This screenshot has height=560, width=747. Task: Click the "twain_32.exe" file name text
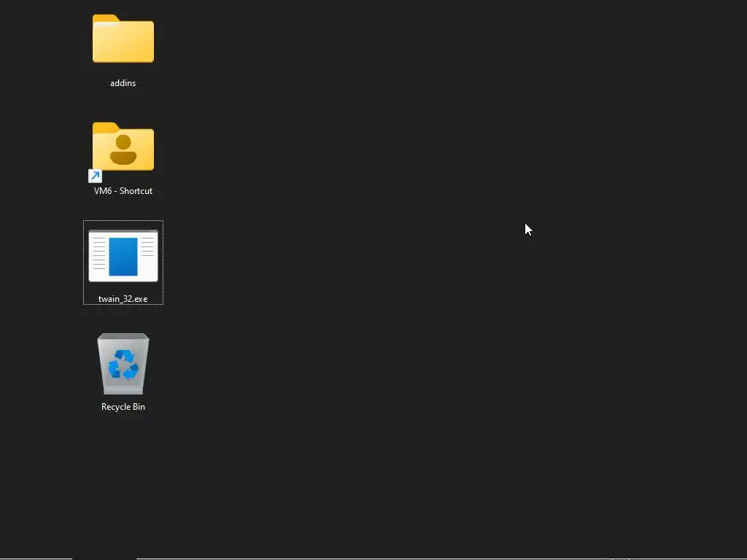123,299
